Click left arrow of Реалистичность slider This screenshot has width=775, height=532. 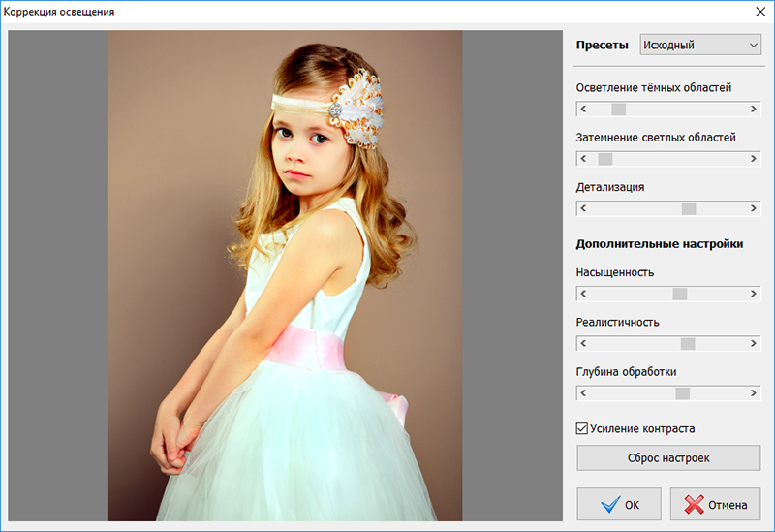pyautogui.click(x=584, y=343)
